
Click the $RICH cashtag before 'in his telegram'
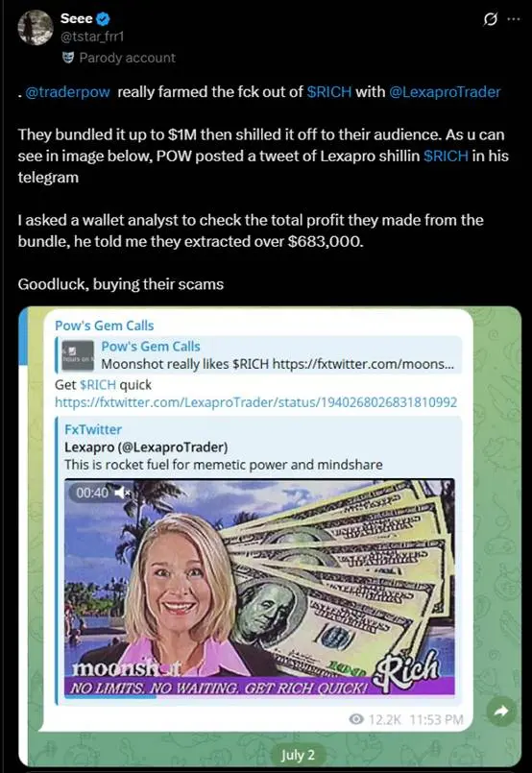click(446, 157)
